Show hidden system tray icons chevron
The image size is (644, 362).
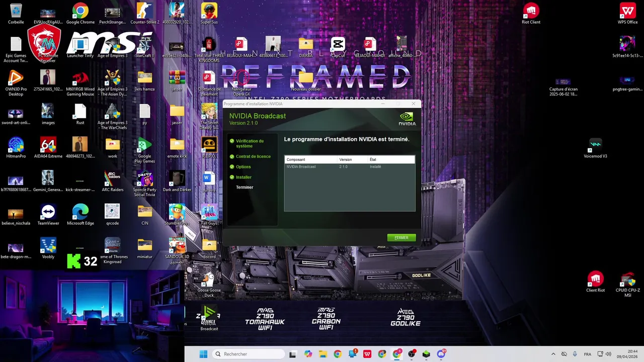click(x=553, y=354)
